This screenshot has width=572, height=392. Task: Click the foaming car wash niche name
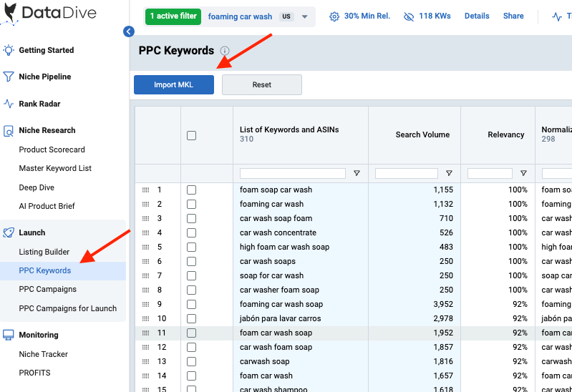pos(240,16)
